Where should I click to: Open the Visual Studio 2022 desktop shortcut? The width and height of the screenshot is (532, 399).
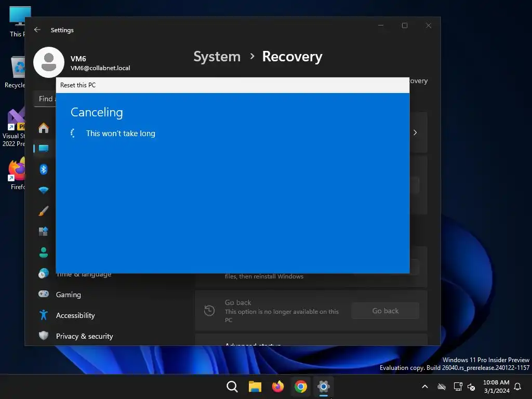(x=14, y=127)
